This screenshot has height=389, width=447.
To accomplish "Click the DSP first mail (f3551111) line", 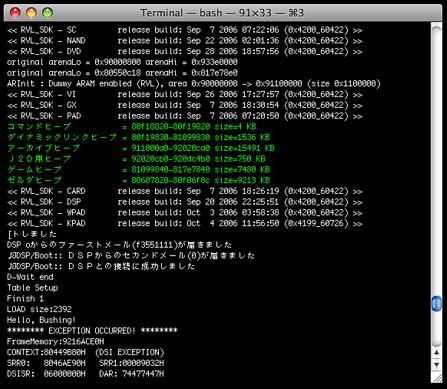I will tap(119, 245).
